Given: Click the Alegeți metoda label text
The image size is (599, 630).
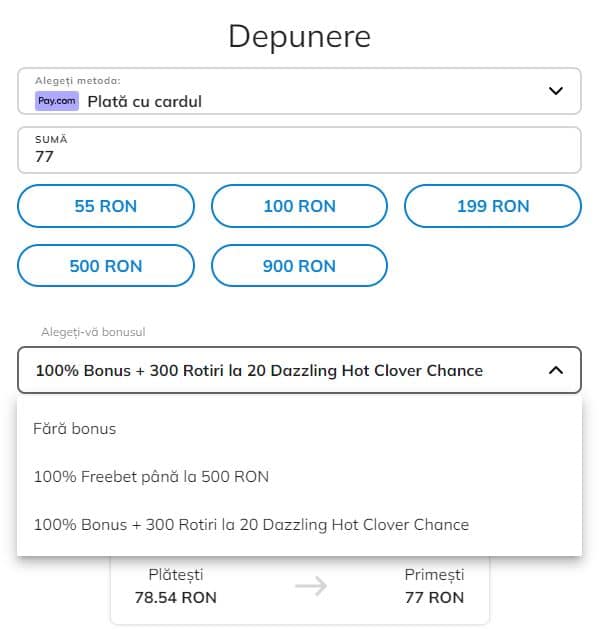Looking at the screenshot, I should (78, 81).
